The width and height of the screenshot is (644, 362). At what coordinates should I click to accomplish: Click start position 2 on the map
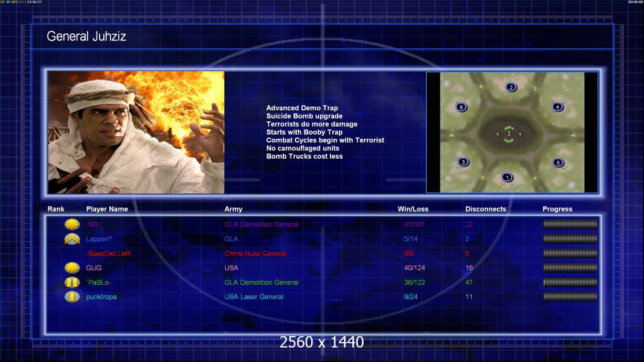(x=511, y=87)
